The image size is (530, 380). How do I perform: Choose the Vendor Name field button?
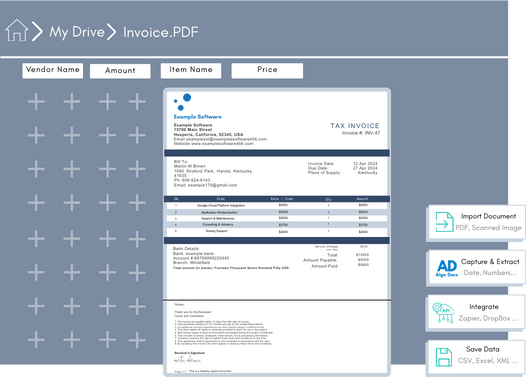click(53, 71)
